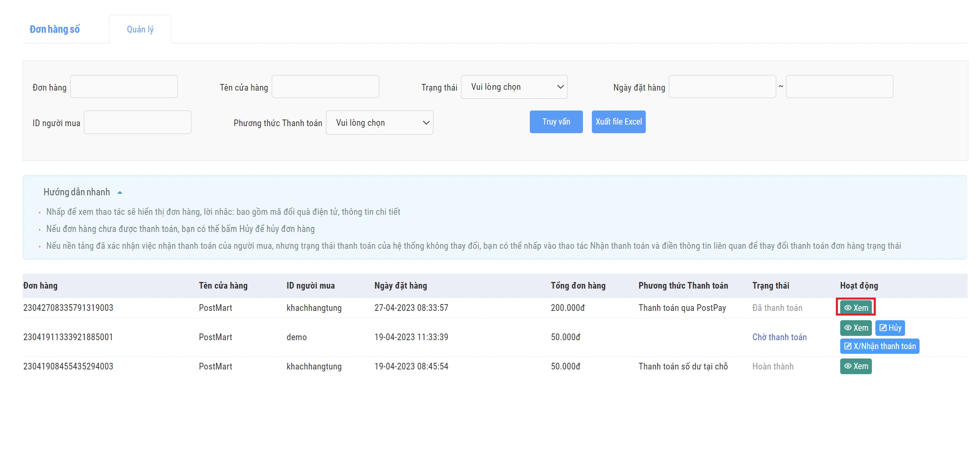Set the order end date field
The image size is (980, 453).
[x=839, y=87]
